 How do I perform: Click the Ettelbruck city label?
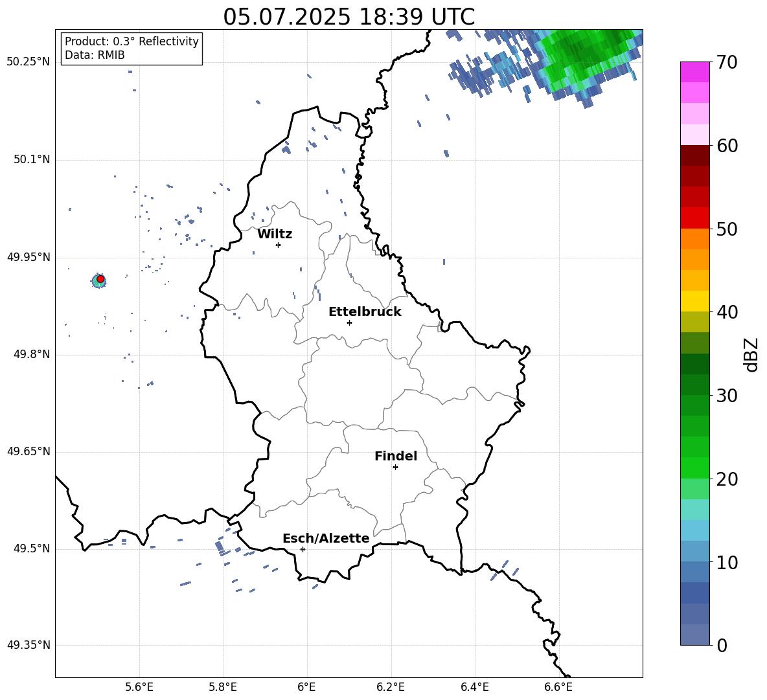[x=365, y=312]
